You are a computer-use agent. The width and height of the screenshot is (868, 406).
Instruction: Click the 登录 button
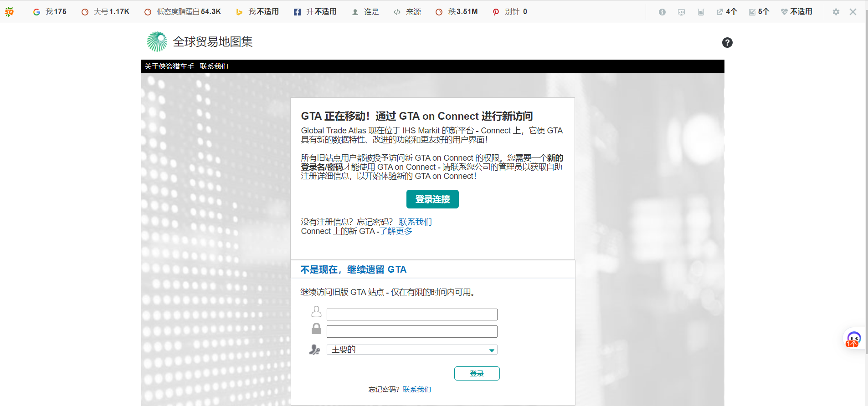[x=477, y=373]
